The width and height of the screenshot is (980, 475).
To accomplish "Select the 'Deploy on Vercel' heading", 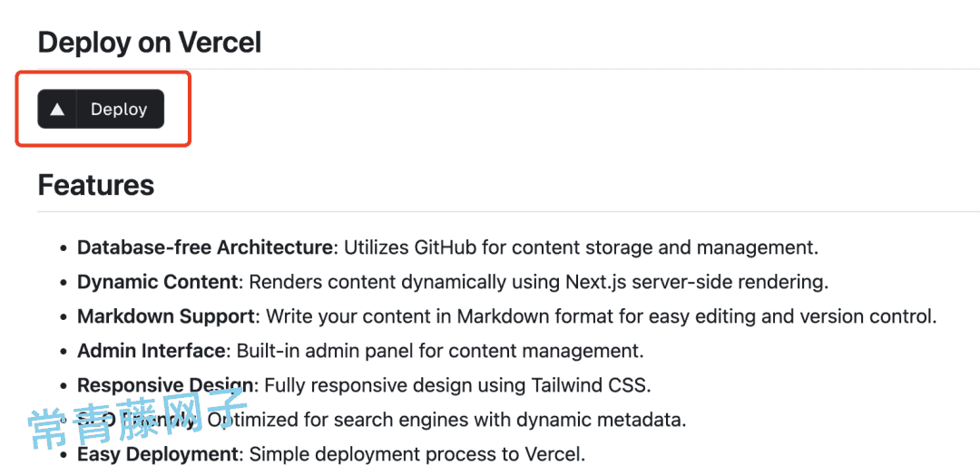I will click(x=150, y=43).
